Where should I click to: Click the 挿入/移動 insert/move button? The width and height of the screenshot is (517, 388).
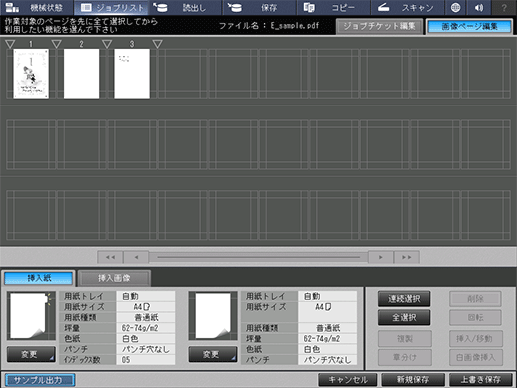click(x=475, y=339)
